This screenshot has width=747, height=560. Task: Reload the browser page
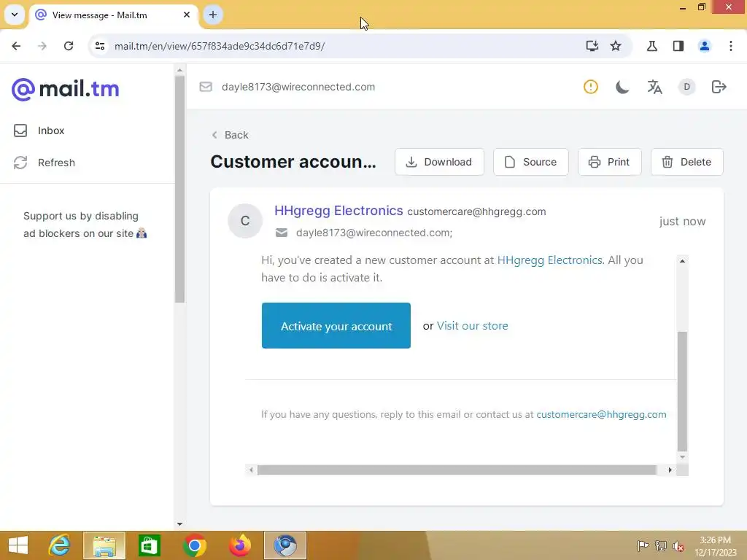click(x=69, y=46)
